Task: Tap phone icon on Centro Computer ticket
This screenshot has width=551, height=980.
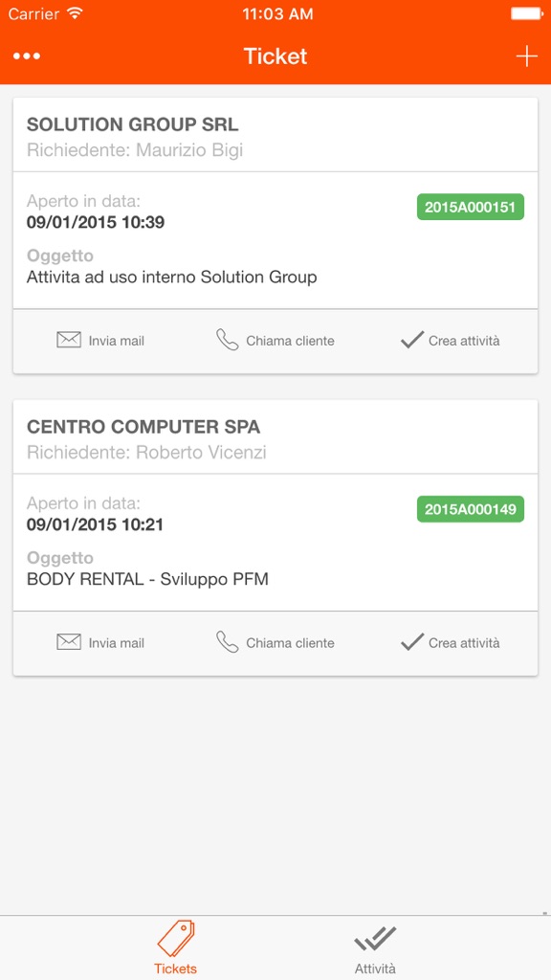Action: [x=228, y=642]
